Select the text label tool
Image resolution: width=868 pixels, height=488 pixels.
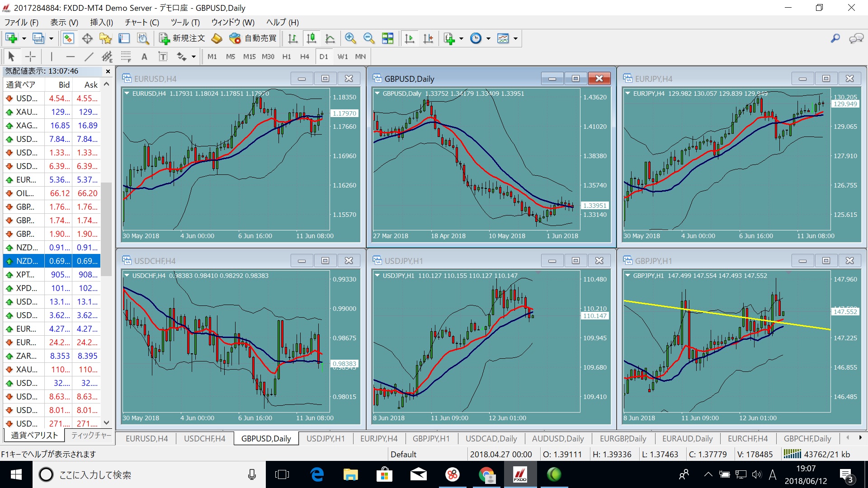pyautogui.click(x=163, y=56)
